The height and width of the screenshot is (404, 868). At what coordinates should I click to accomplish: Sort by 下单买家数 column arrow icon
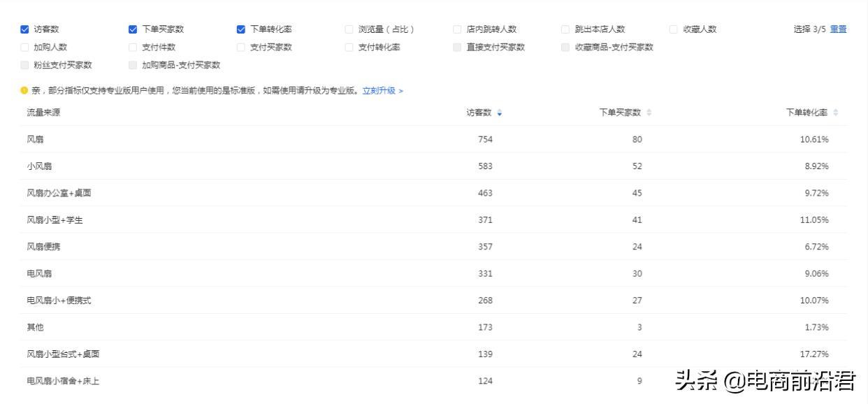click(x=649, y=113)
